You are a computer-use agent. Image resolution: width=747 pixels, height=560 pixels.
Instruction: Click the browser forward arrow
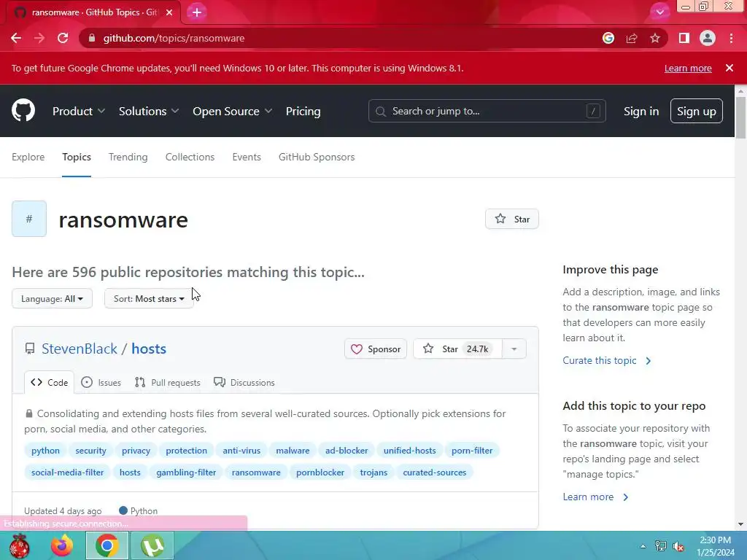(39, 38)
